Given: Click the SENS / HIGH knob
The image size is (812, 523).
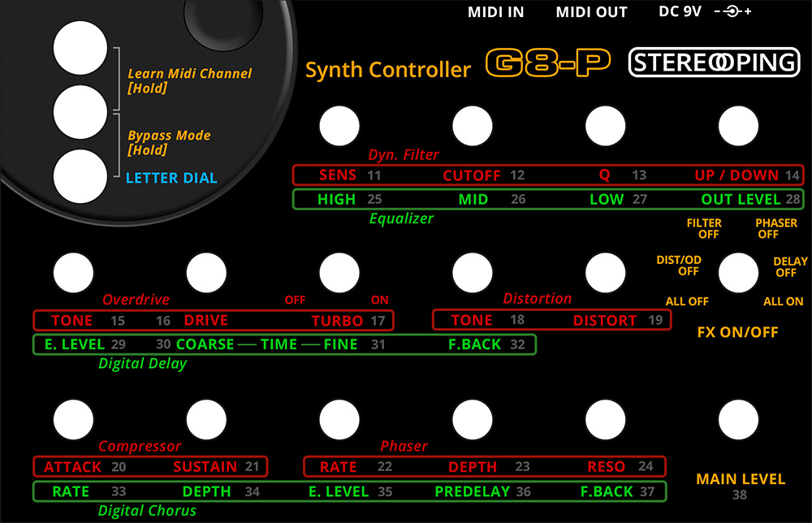Looking at the screenshot, I should click(339, 126).
